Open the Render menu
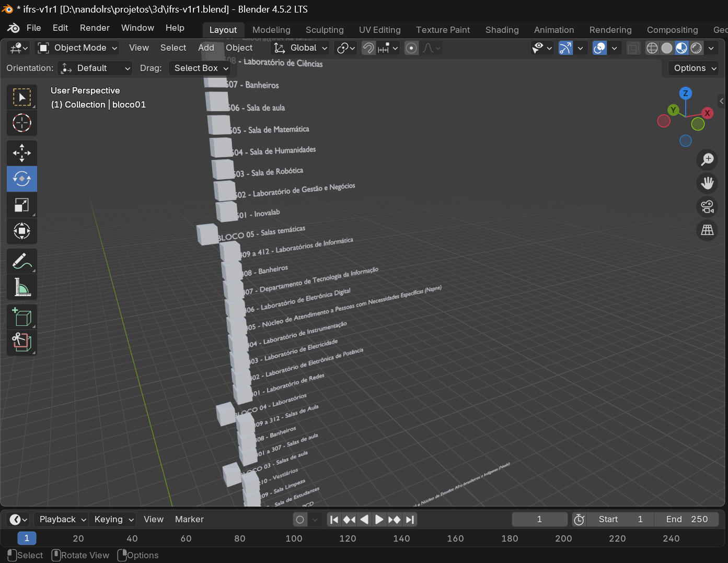728x563 pixels. (95, 28)
